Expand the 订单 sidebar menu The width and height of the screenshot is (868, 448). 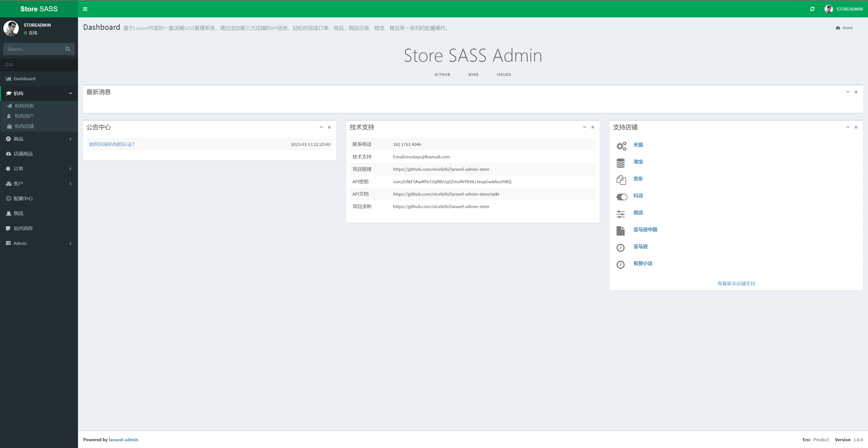coord(39,168)
